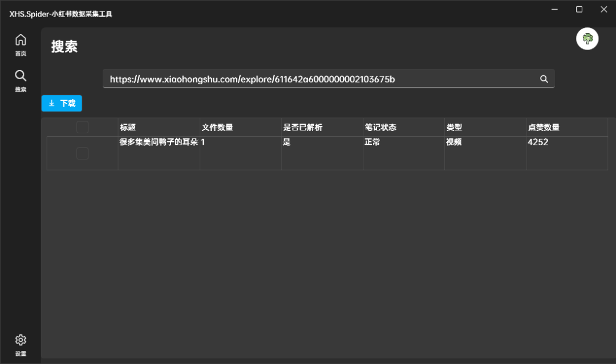Tick the select-all checkbox in table header
Image resolution: width=616 pixels, height=364 pixels.
(82, 127)
